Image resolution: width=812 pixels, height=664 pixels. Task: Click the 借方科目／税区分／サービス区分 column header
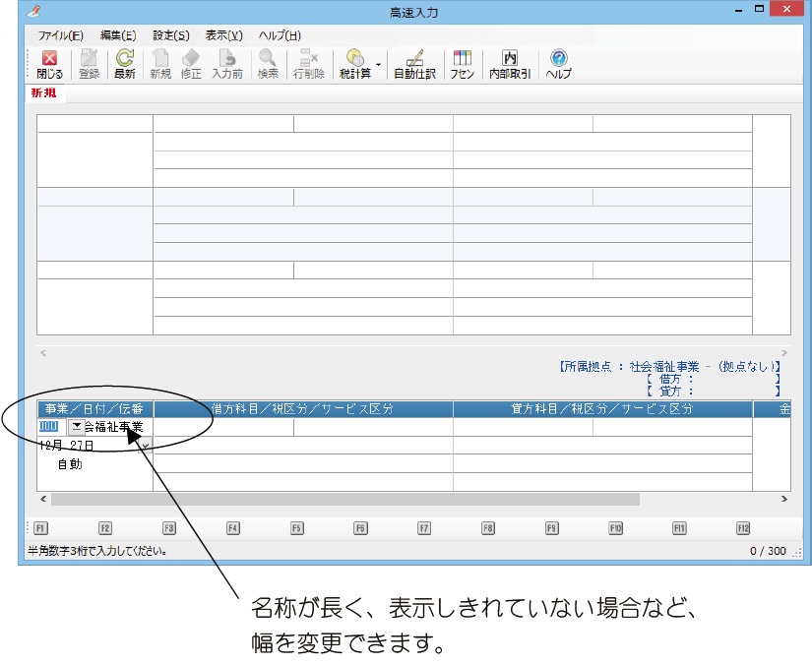coord(302,409)
